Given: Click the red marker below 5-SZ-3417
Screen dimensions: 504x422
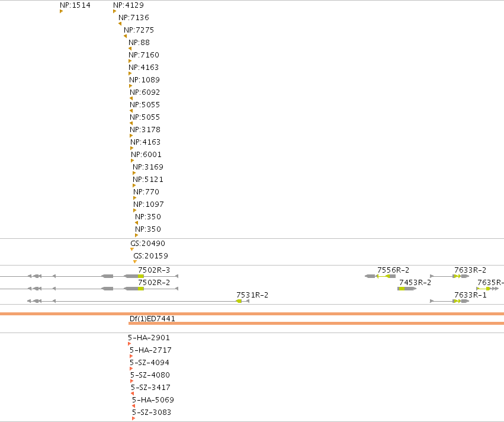Looking at the screenshot, I should click(x=133, y=394).
